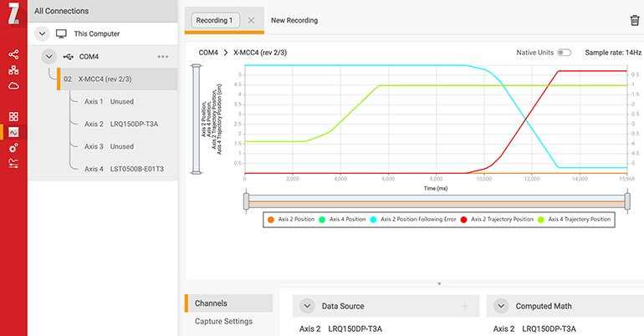Open the gear settings icon in sidebar

pos(13,148)
